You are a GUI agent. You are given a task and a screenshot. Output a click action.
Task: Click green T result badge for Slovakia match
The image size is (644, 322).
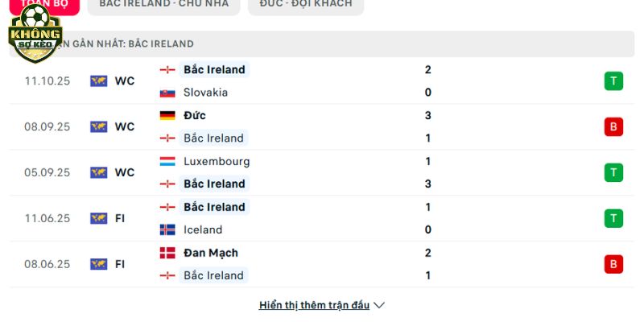(x=613, y=80)
